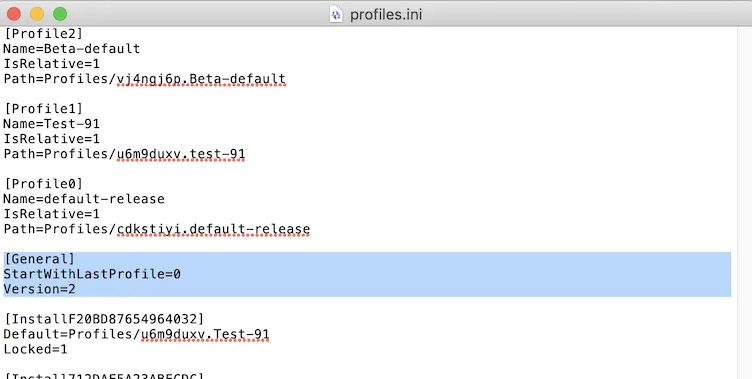752x379 pixels.
Task: Click the [Profile0] section header
Action: coord(43,184)
